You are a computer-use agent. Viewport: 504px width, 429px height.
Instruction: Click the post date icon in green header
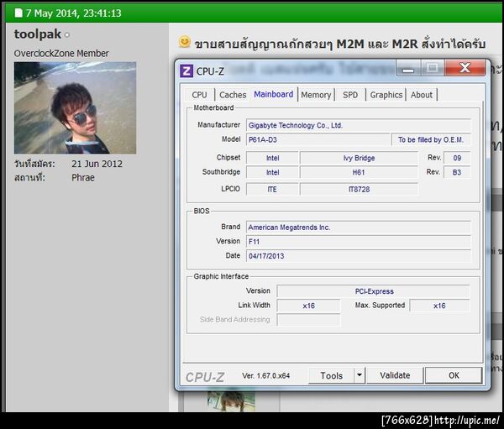18,13
